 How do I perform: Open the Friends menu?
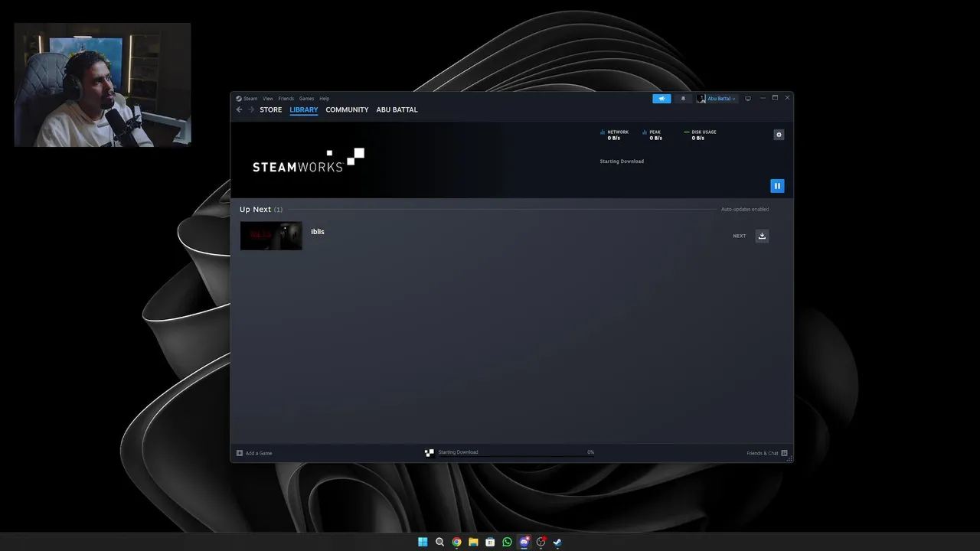tap(286, 99)
